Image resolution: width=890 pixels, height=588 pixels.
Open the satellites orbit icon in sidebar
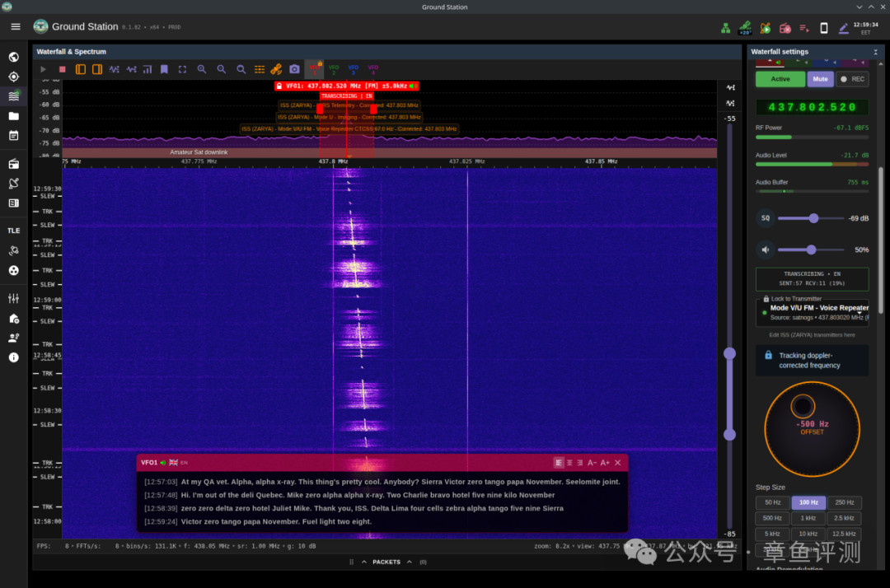tap(14, 250)
